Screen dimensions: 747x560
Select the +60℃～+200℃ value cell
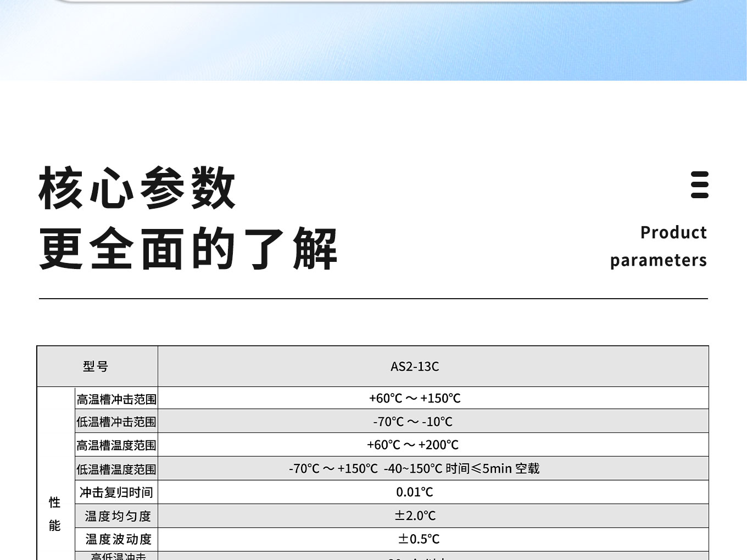click(413, 445)
